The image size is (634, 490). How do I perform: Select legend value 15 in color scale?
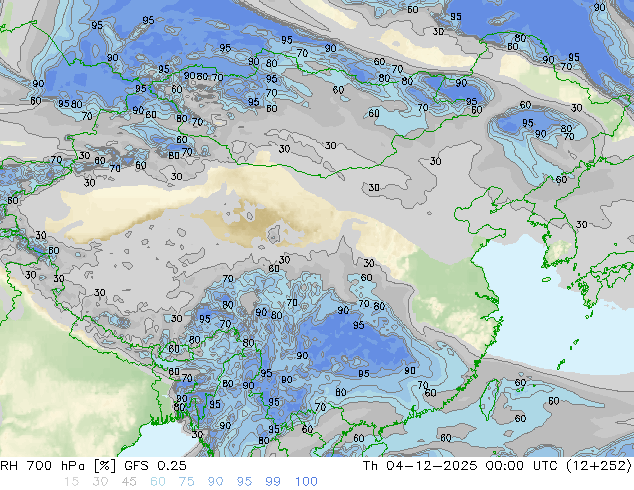click(x=71, y=482)
